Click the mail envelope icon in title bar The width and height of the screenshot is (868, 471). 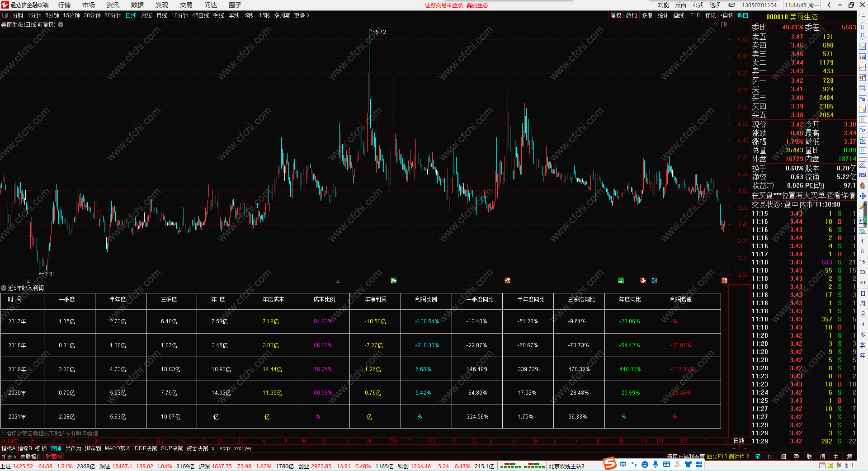pyautogui.click(x=731, y=5)
